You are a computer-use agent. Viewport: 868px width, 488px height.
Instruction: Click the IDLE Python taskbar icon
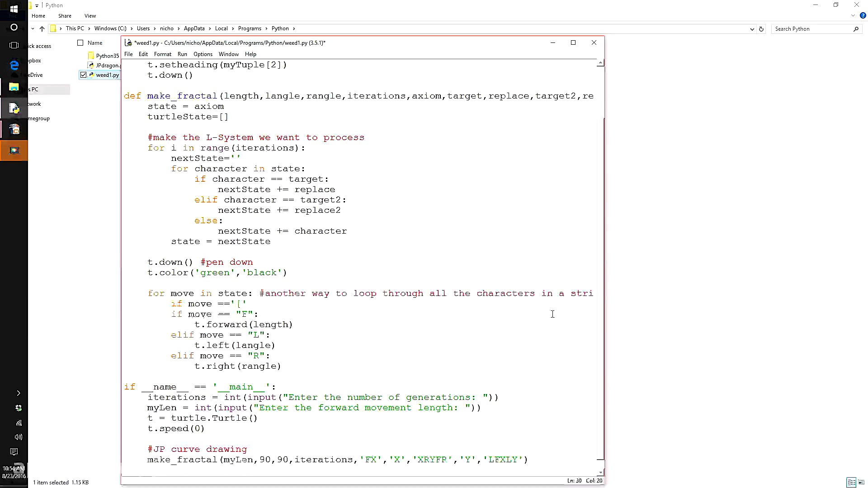[14, 108]
